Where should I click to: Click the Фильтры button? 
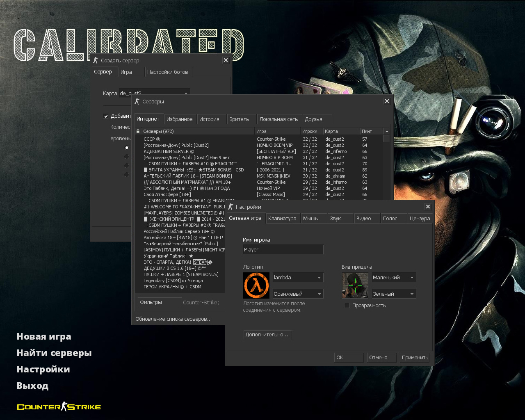point(159,302)
